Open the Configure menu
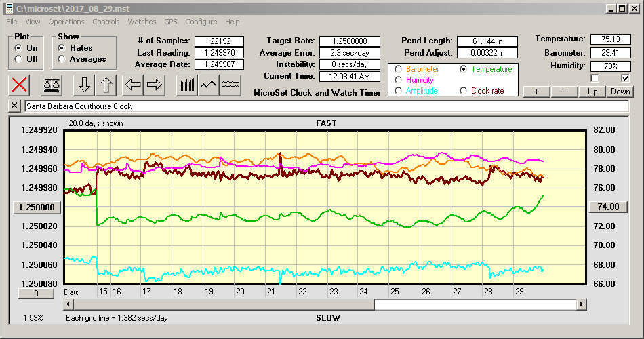The height and width of the screenshot is (339, 644). pyautogui.click(x=201, y=22)
